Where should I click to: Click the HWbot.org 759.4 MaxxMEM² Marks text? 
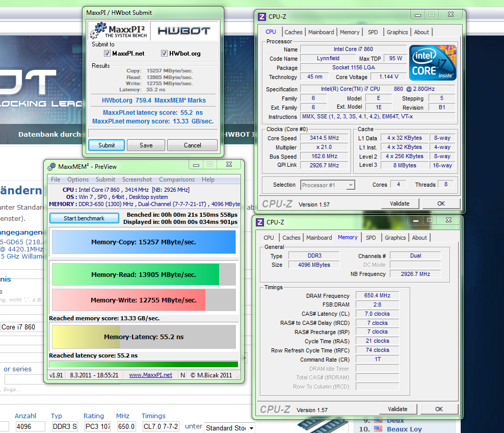[153, 100]
